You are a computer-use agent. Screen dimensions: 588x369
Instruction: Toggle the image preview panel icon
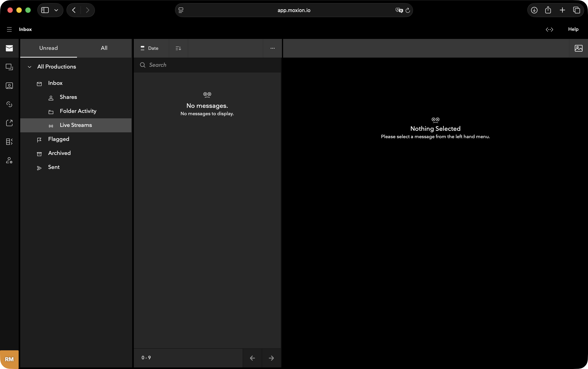[578, 48]
